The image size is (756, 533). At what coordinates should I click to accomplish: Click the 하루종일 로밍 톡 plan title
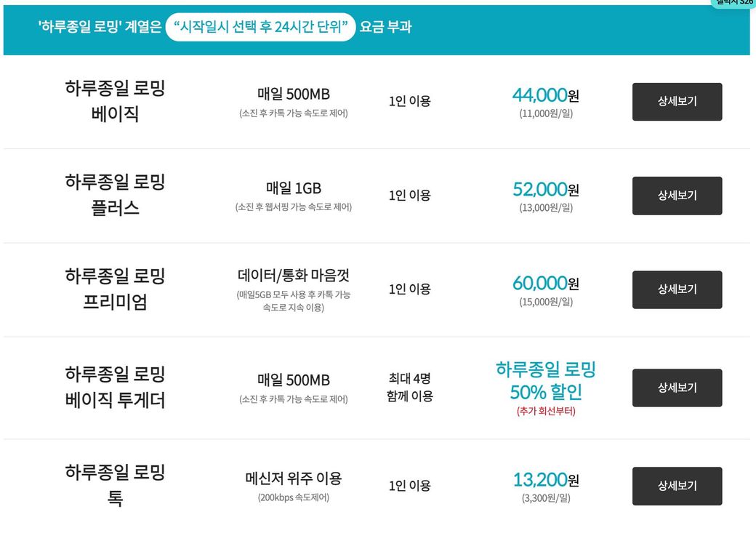(x=115, y=485)
